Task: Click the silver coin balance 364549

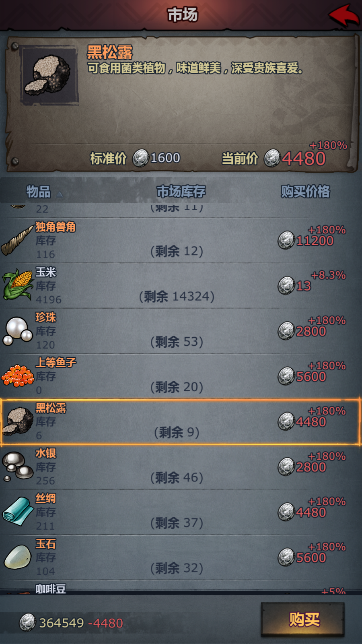Action: pos(61,623)
